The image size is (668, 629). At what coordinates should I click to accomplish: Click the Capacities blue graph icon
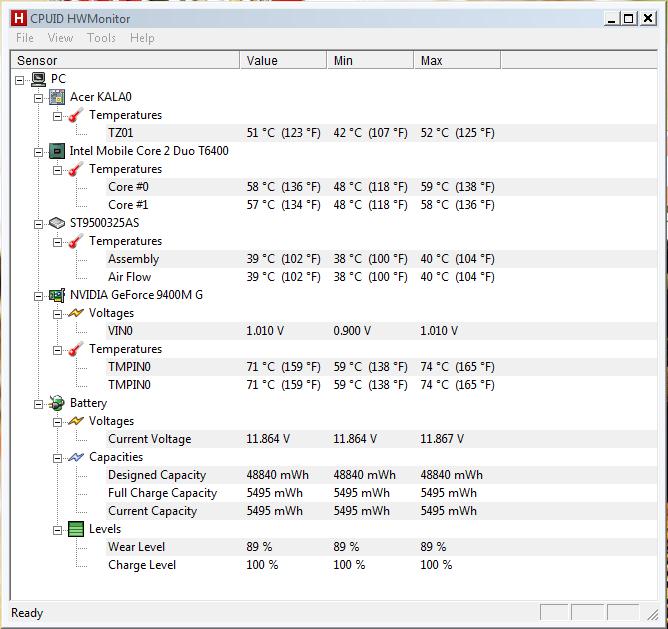coord(76,457)
